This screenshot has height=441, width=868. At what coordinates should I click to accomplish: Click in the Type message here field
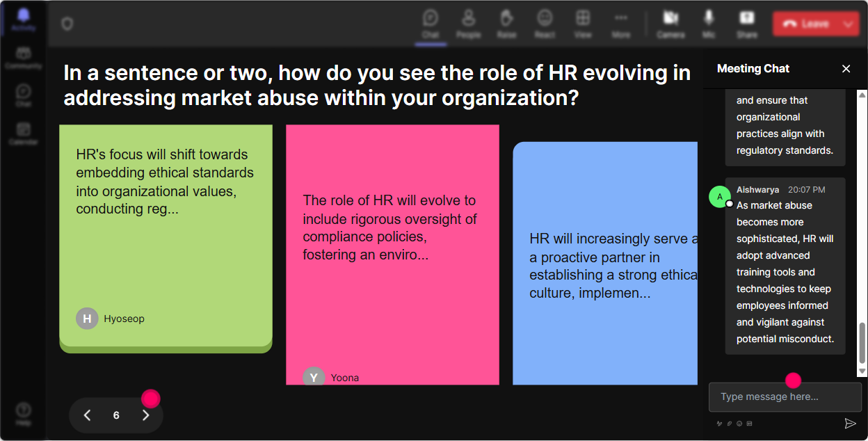click(x=785, y=397)
